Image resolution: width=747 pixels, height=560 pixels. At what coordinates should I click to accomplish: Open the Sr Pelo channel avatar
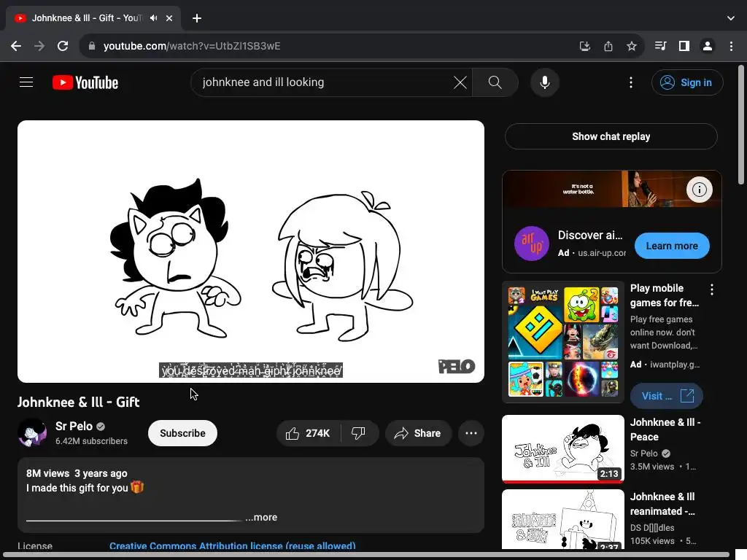click(32, 433)
